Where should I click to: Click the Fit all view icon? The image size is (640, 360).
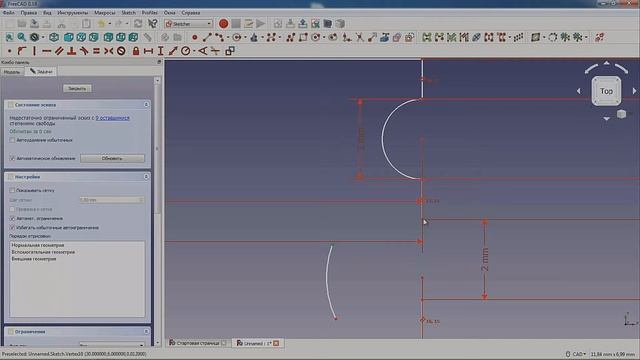tap(9, 38)
